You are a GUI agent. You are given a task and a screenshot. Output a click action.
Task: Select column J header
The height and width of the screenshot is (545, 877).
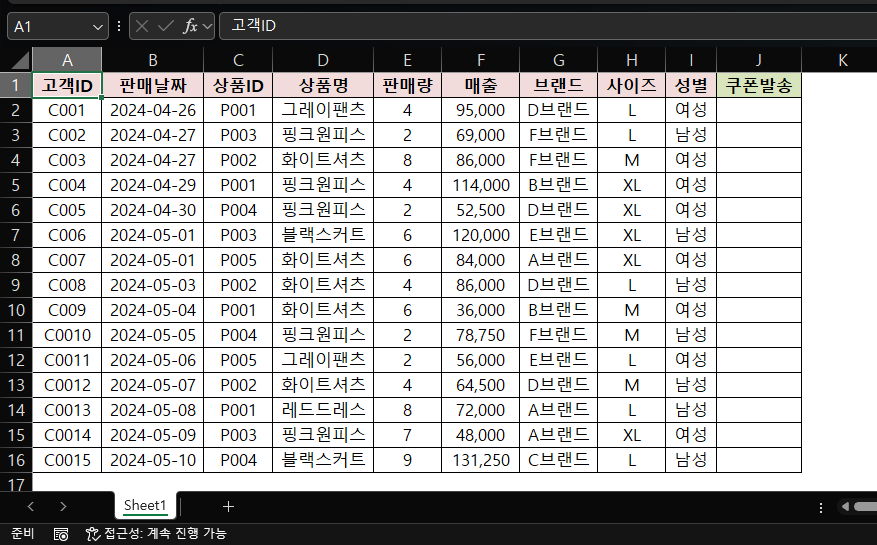pos(758,59)
